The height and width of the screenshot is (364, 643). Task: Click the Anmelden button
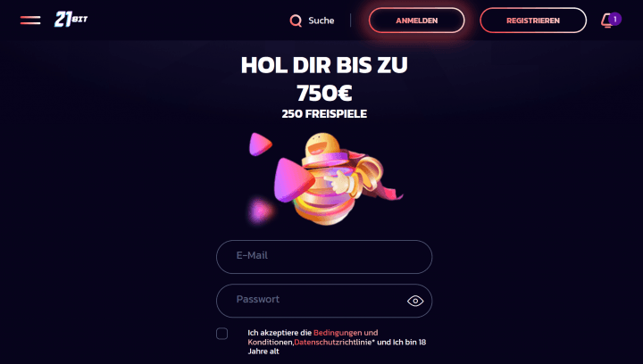(x=417, y=21)
